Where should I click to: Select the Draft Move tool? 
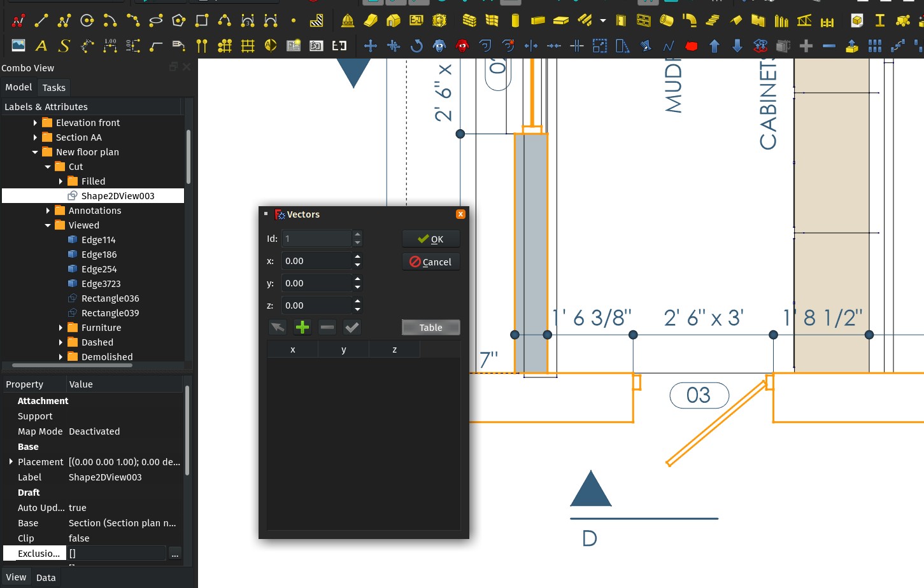[370, 46]
